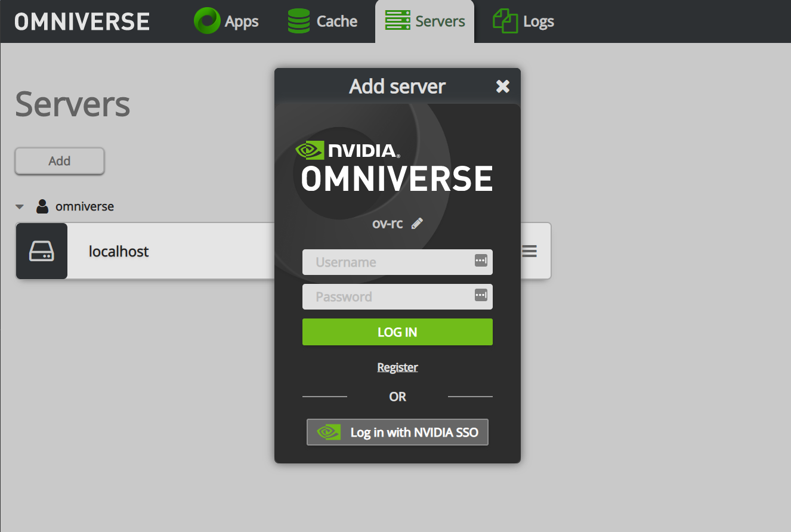This screenshot has height=532, width=791.
Task: Click the localhost drive icon
Action: click(x=42, y=251)
